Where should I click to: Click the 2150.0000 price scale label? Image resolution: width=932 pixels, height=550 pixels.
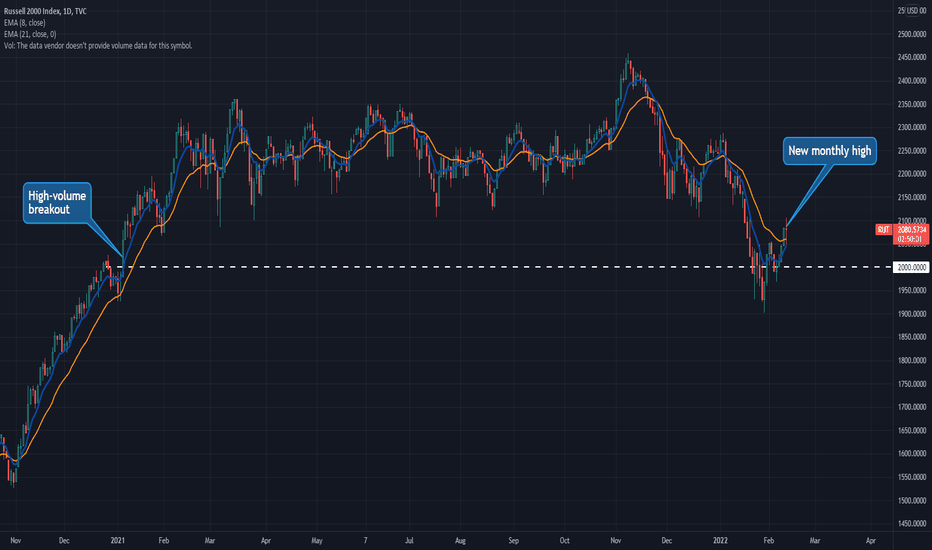tap(912, 197)
